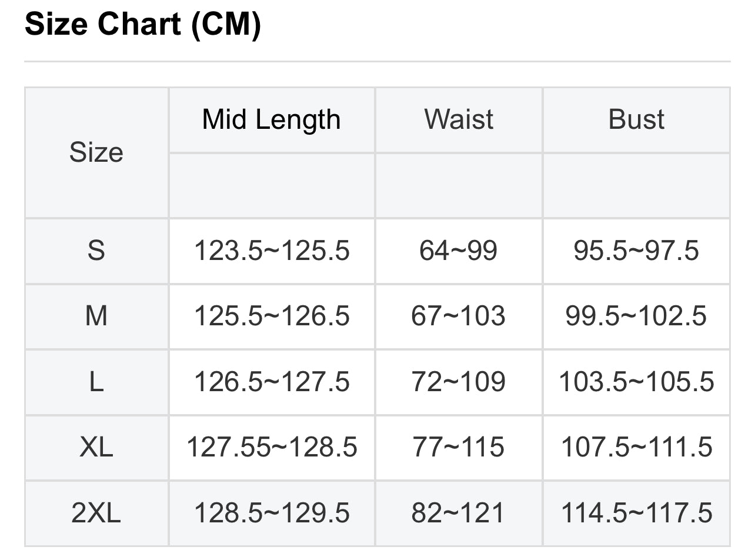Viewport: 755px width, 560px height.
Task: Click the Mid Length column header
Action: point(272,119)
